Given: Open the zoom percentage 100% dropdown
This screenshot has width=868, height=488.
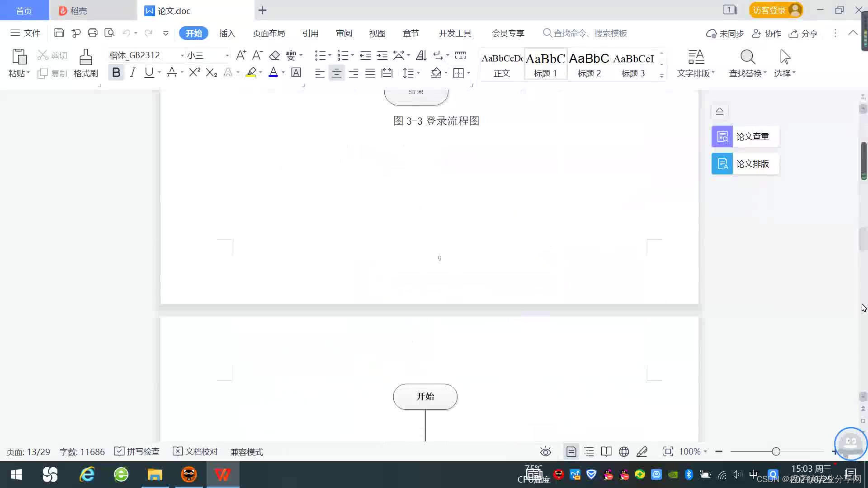Looking at the screenshot, I should 693,451.
